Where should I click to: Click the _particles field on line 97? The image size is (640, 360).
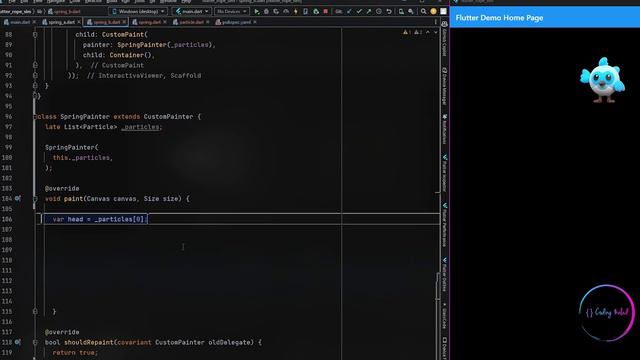[x=141, y=127]
